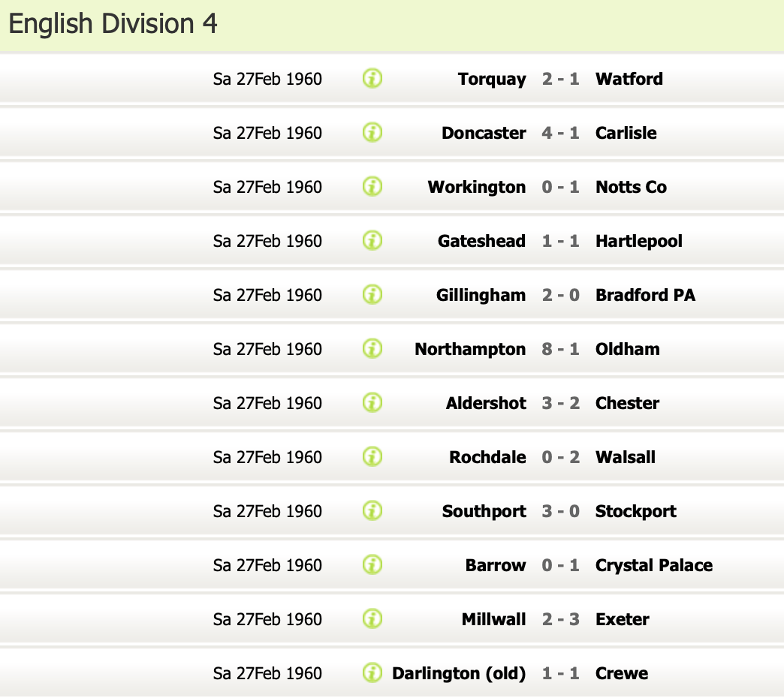Open match info for Gateshead vs Hartlepool
The height and width of the screenshot is (698, 784).
[x=372, y=240]
